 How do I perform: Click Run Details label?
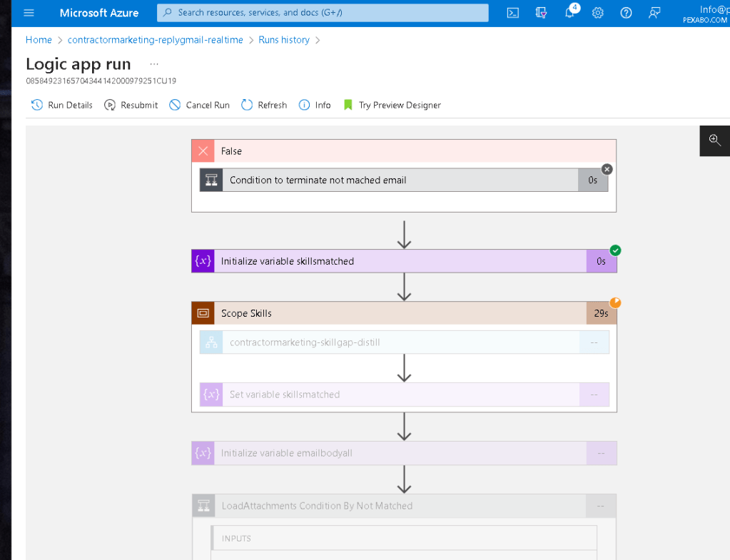(x=71, y=105)
